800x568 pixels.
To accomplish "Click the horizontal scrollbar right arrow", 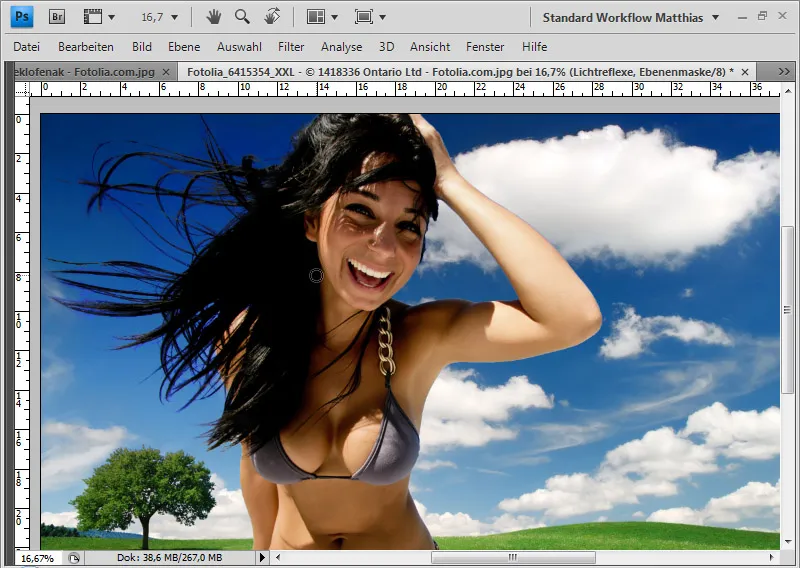I will [771, 557].
